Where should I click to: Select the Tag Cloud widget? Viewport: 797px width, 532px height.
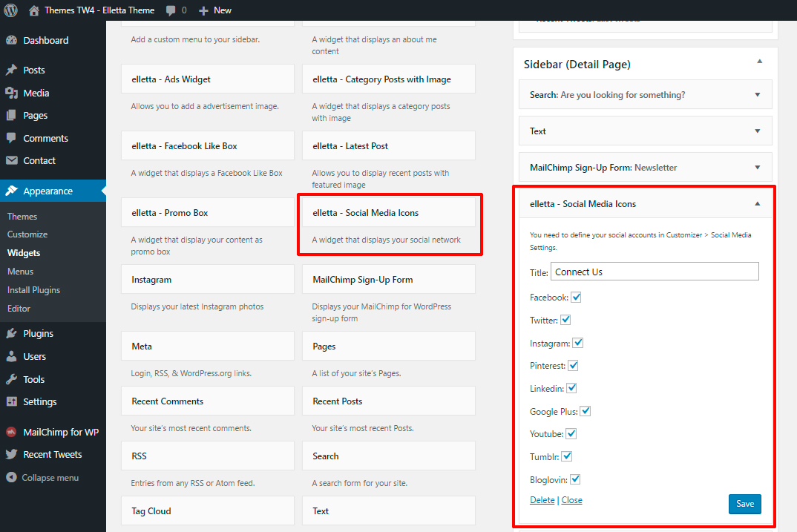[207, 510]
